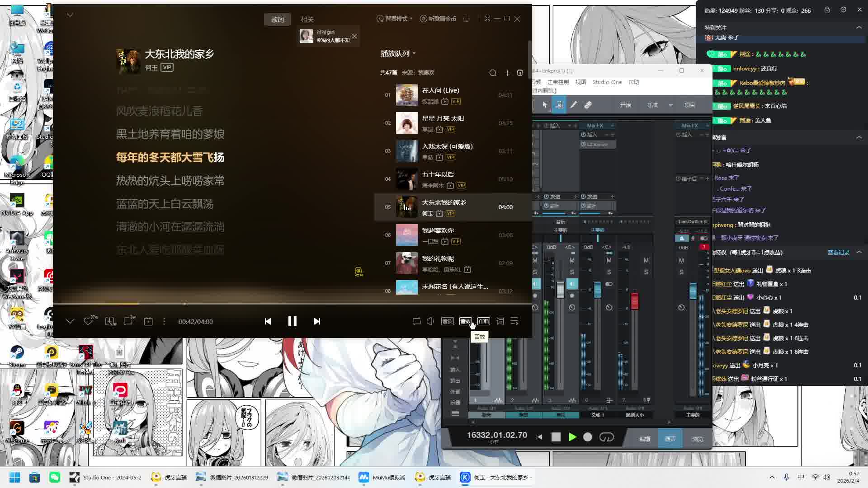Screen dimensions: 868x488
Task: Click the 查看记录 link
Action: click(x=838, y=252)
